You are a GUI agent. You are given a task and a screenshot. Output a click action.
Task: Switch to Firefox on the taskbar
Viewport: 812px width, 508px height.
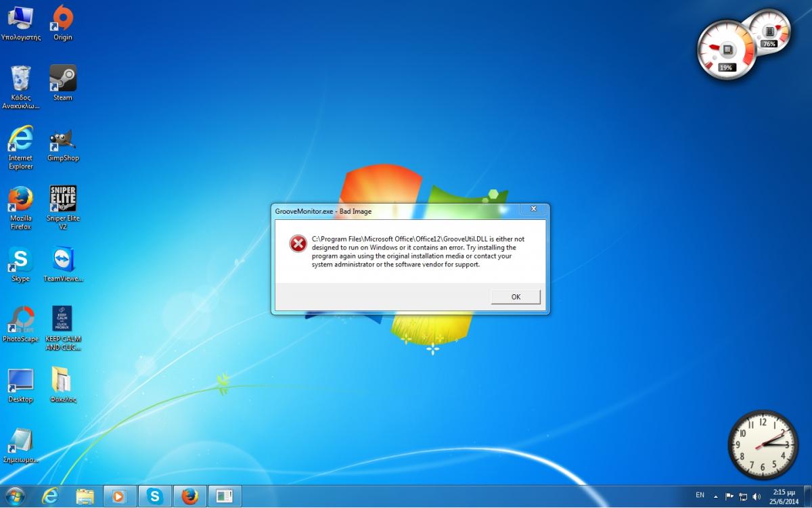click(190, 497)
